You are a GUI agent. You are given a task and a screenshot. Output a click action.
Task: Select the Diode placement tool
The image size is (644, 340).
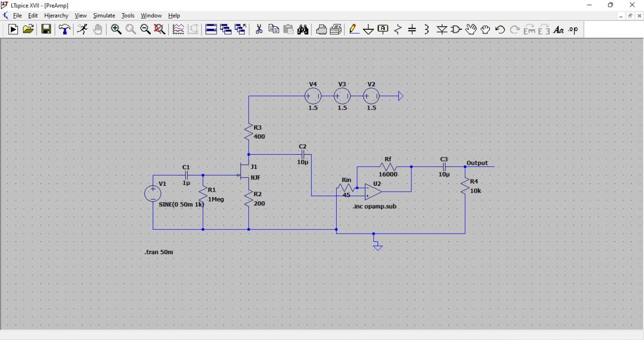(x=442, y=29)
